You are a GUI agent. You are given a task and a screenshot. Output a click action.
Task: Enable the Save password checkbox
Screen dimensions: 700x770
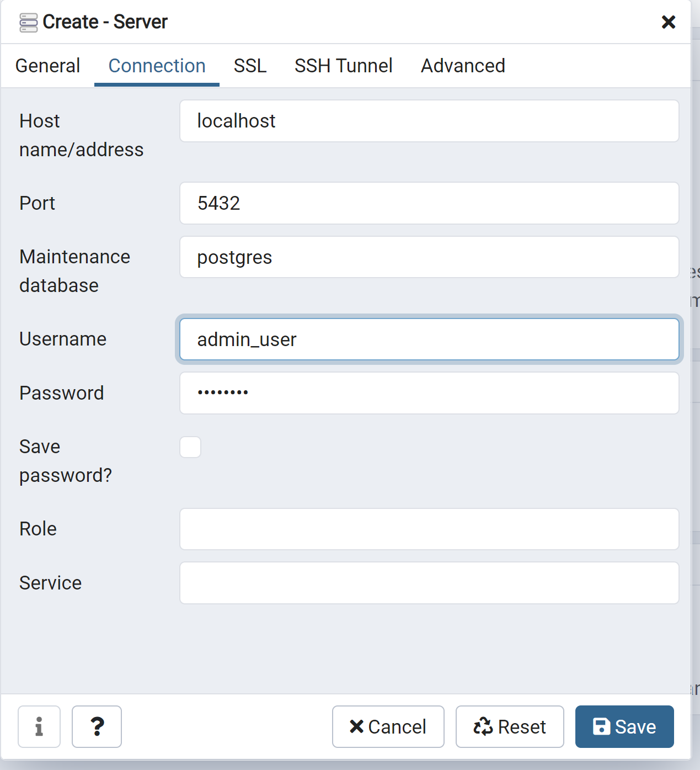[x=190, y=447]
